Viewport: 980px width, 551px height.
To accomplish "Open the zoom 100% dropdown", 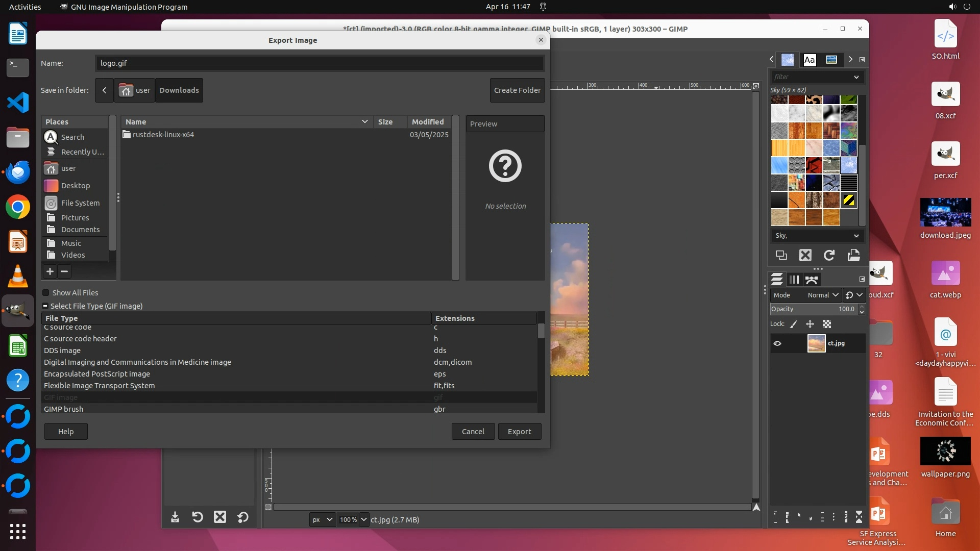I will tap(363, 519).
